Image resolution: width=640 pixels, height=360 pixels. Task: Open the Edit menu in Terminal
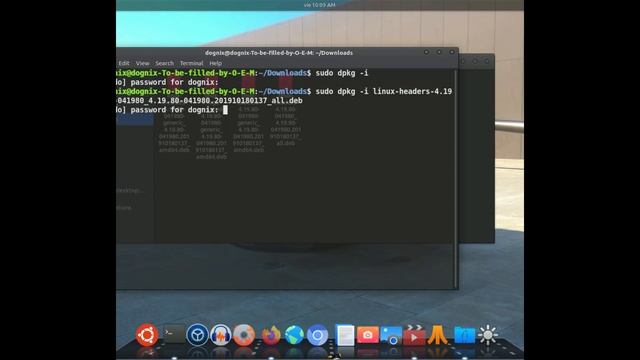124,63
